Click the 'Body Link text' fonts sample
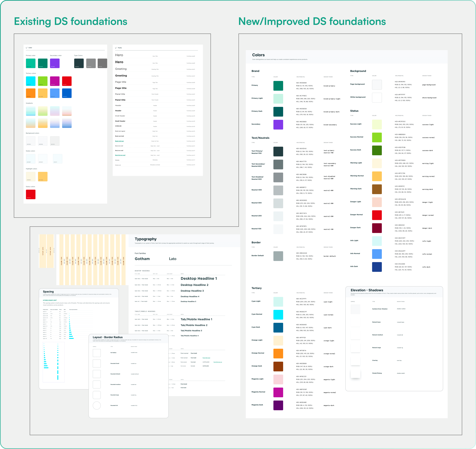 click(119, 141)
